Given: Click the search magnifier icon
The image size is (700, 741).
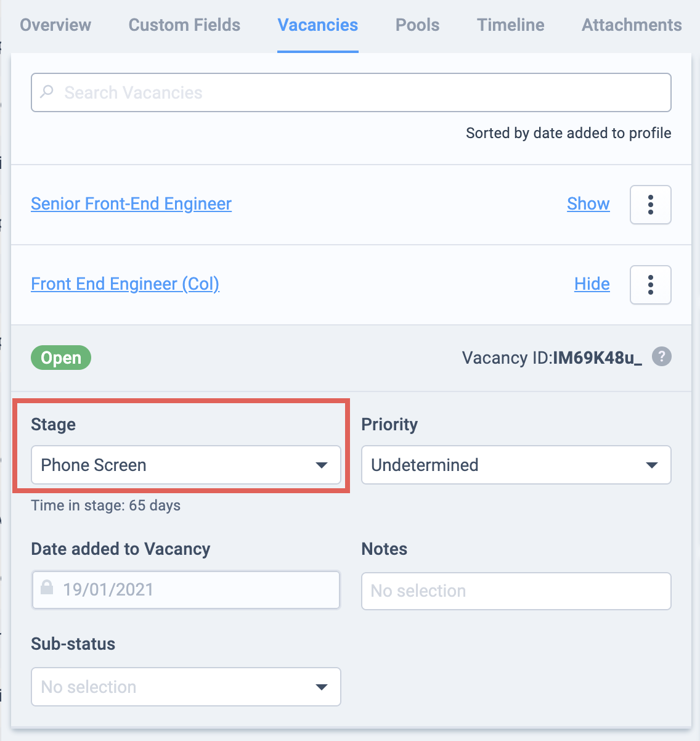Looking at the screenshot, I should (x=47, y=92).
